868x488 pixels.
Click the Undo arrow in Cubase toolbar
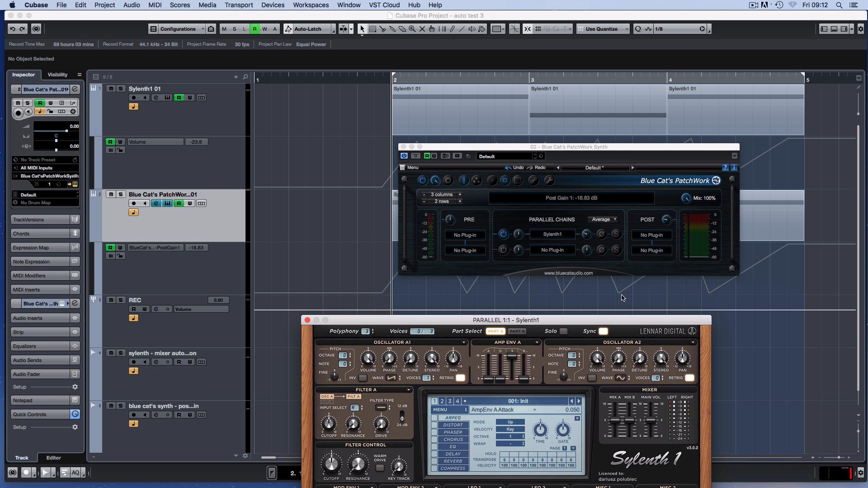[13, 29]
